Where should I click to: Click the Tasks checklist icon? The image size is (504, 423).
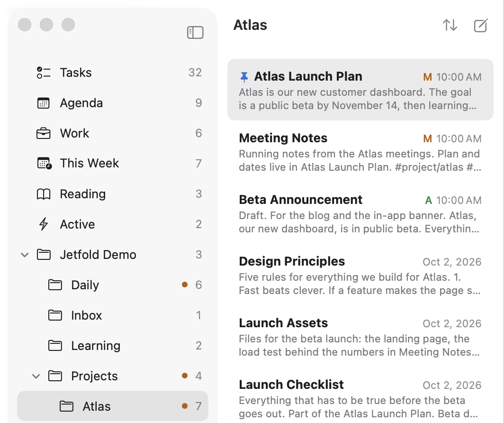pos(44,73)
